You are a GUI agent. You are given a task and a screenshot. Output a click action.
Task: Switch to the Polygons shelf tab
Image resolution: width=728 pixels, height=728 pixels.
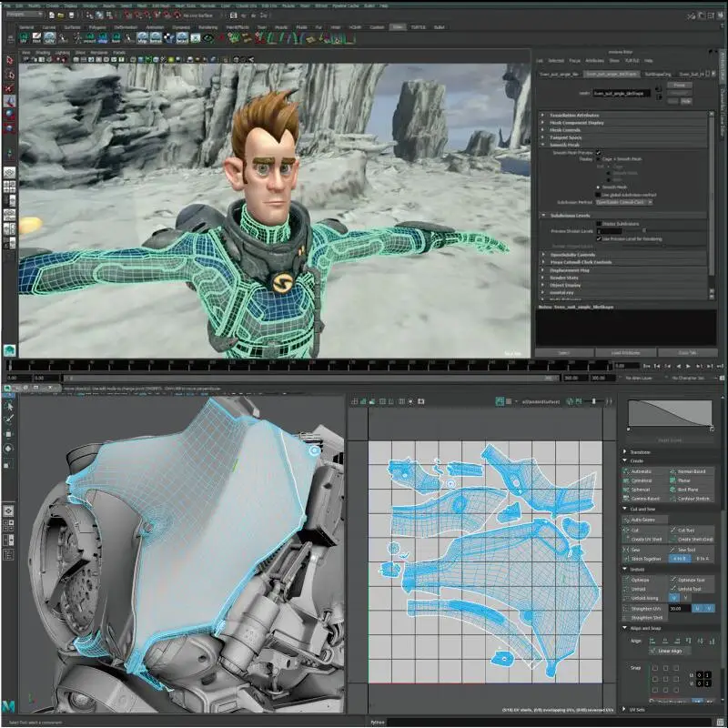[x=97, y=27]
